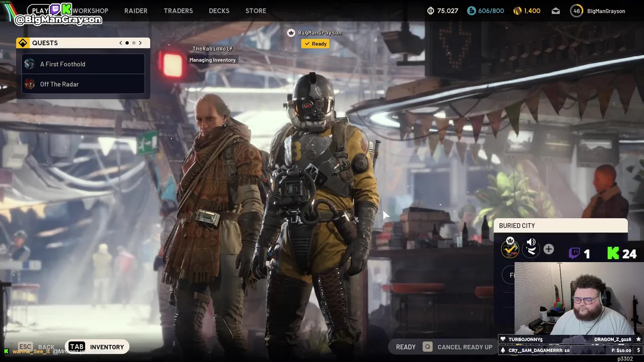Click the yellow Ready status badge

tap(315, 44)
